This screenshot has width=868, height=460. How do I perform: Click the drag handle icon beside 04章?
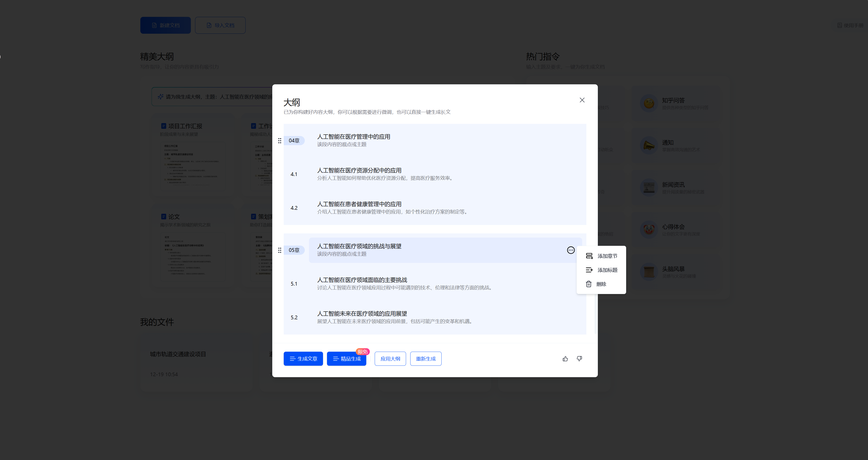coord(280,141)
